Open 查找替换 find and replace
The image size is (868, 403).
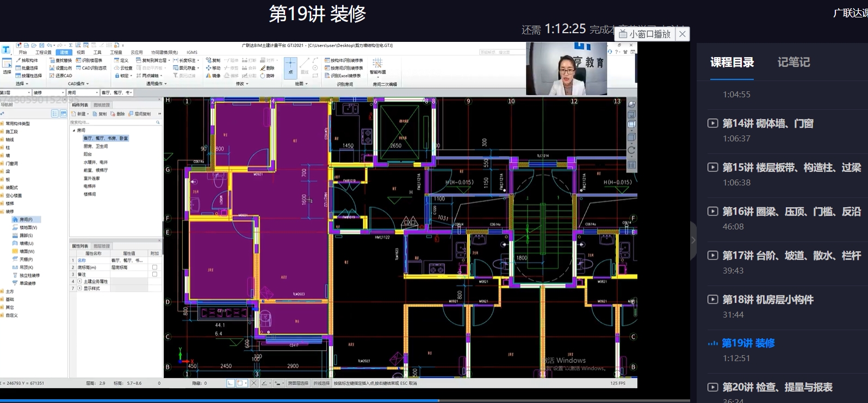click(61, 60)
